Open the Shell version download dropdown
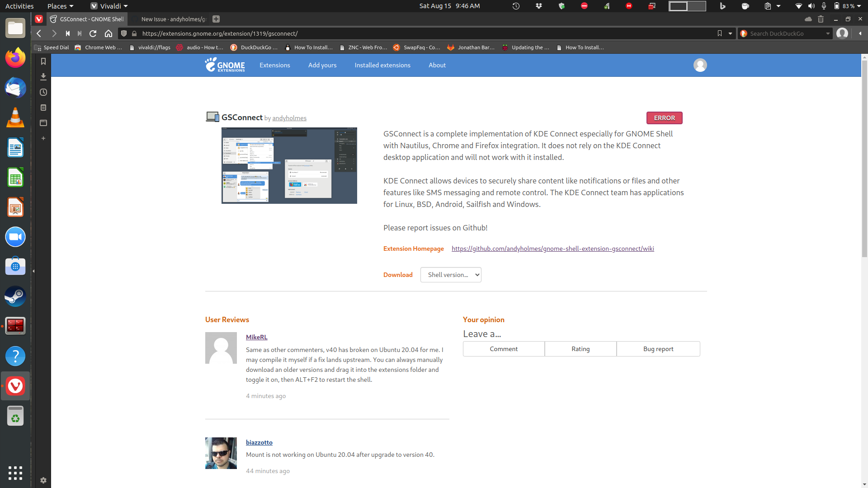The height and width of the screenshot is (488, 868). click(x=450, y=275)
